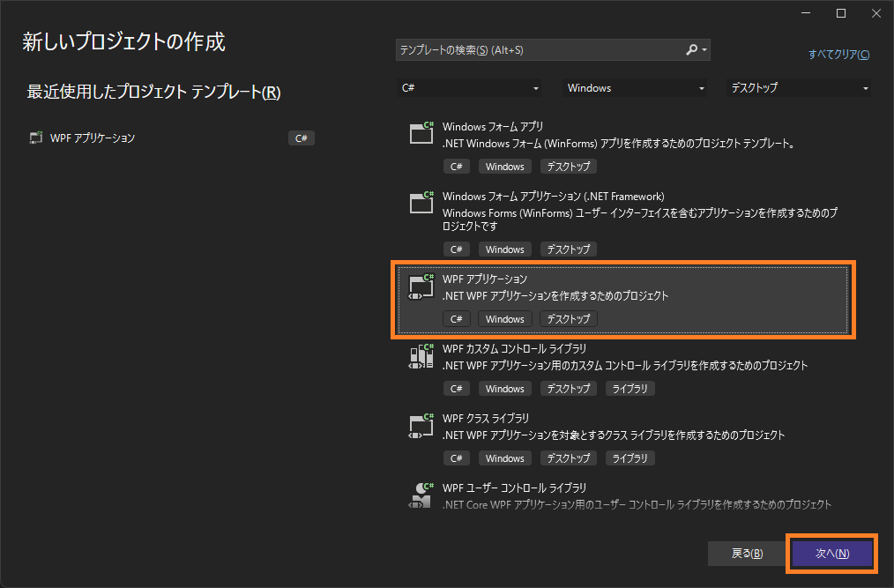Screen dimensions: 894x588
Task: Click the .NET WPF アプリケーションを作成するためのプロジェクト description
Action: click(x=555, y=295)
